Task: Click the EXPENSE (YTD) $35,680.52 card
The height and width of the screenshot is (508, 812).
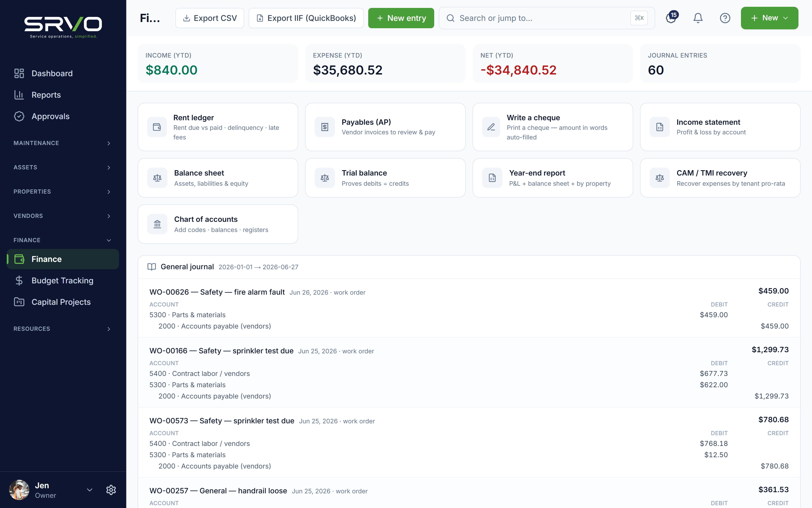Action: (385, 63)
